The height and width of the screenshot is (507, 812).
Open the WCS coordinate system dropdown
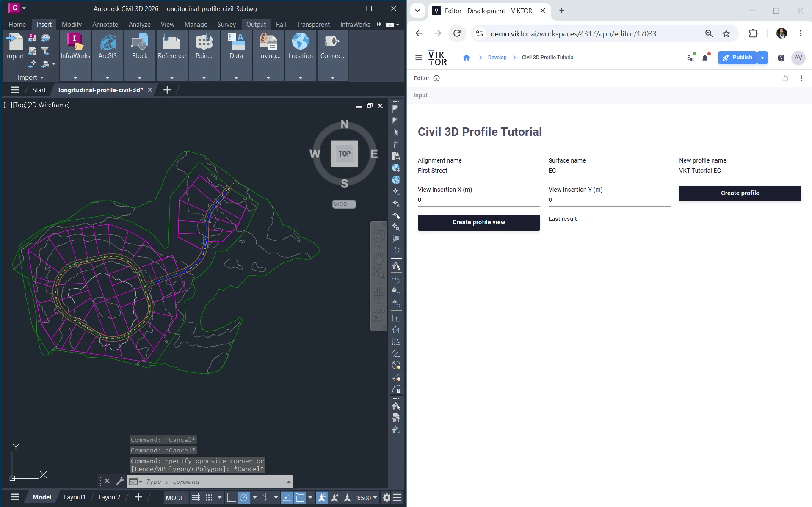point(344,204)
